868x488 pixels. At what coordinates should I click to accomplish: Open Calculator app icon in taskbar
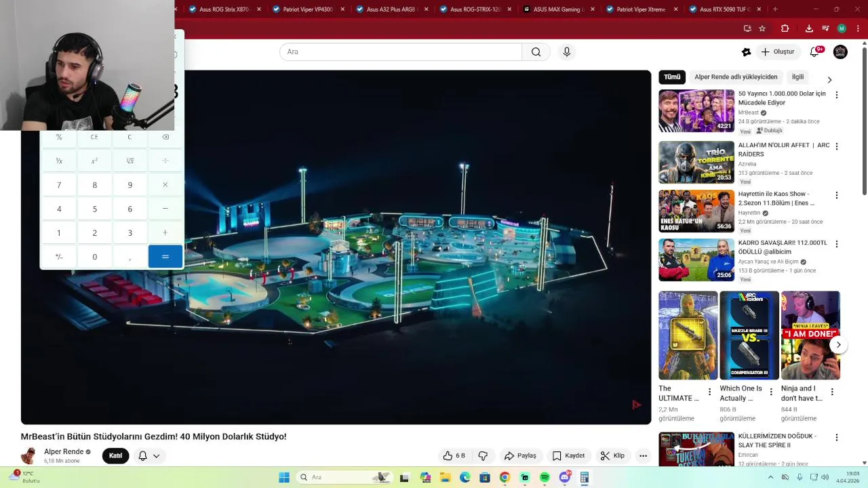(x=584, y=477)
